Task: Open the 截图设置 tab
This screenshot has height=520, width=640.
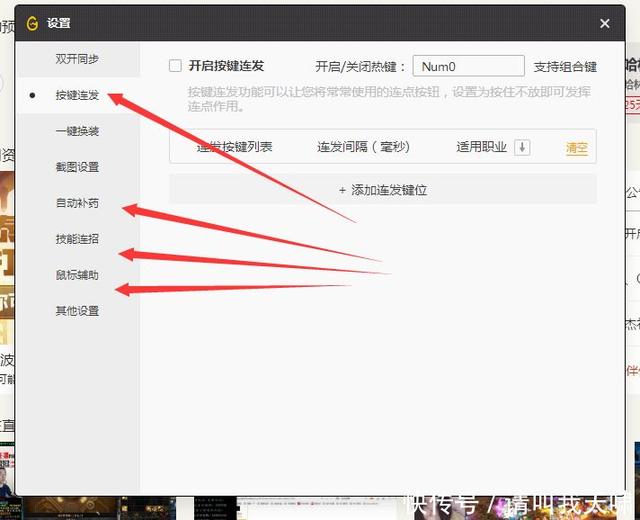Action: (x=77, y=167)
